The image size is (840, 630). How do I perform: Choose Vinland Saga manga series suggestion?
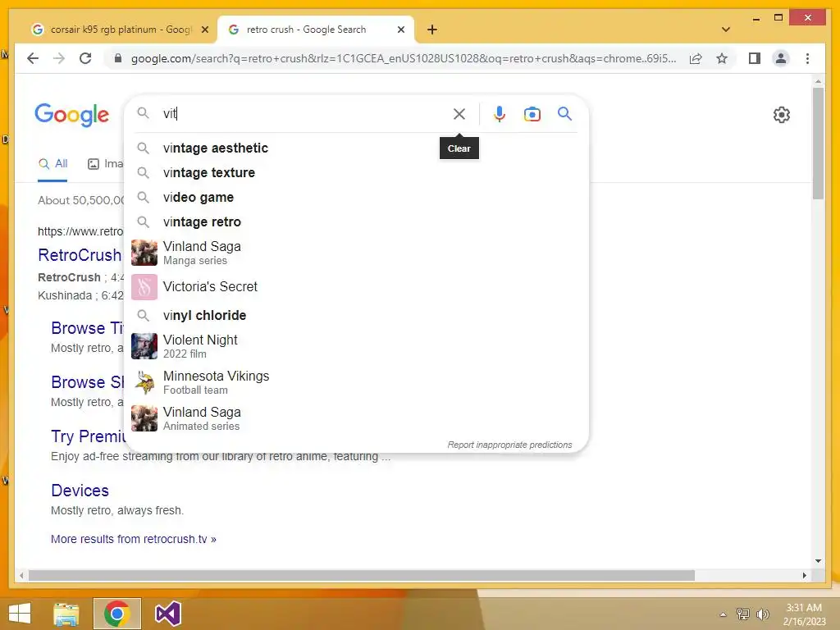(357, 253)
